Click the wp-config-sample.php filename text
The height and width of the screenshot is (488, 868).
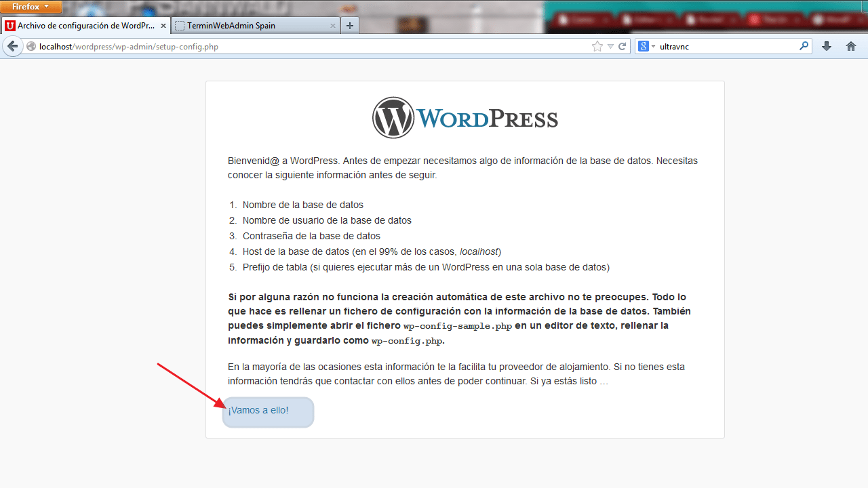click(x=458, y=326)
